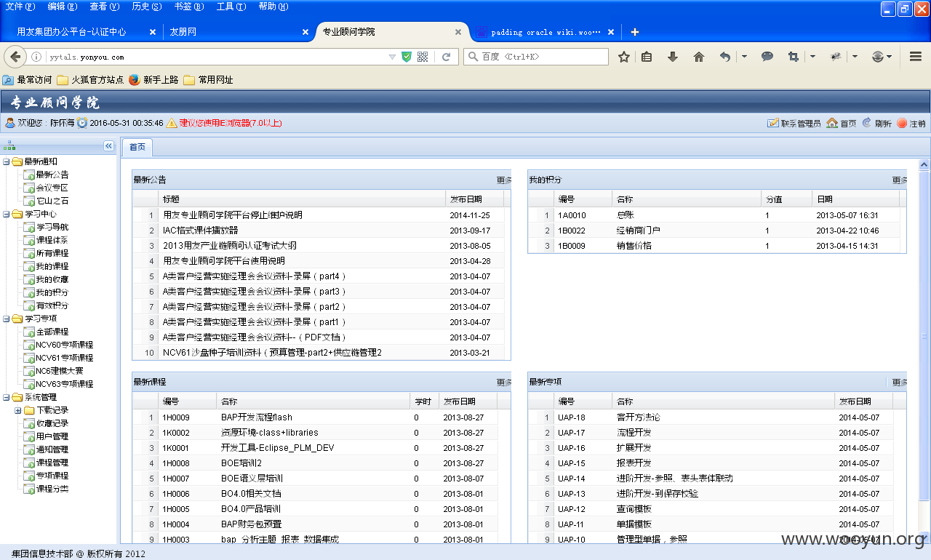Collapse the 最新通知 tree folder
Screen dimensions: 931x560
click(x=7, y=161)
